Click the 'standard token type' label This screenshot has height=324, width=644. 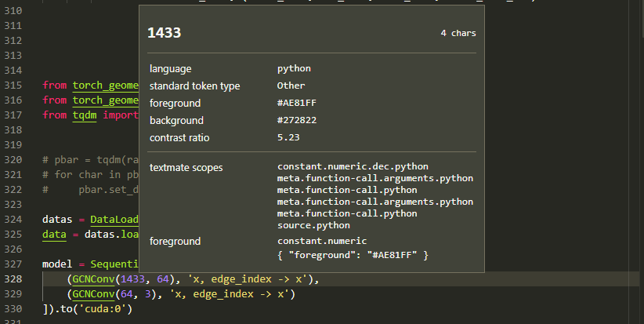point(194,86)
